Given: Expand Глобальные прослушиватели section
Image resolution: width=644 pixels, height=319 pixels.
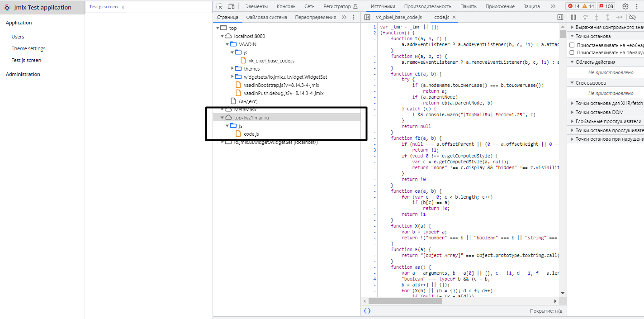Looking at the screenshot, I should [606, 121].
